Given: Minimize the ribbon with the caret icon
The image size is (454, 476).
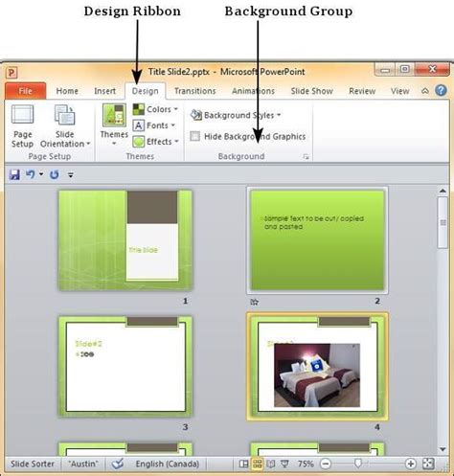Looking at the screenshot, I should tap(425, 91).
